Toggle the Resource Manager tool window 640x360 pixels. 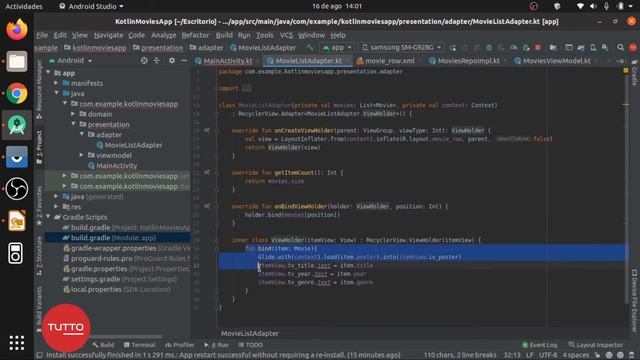pyautogui.click(x=39, y=89)
